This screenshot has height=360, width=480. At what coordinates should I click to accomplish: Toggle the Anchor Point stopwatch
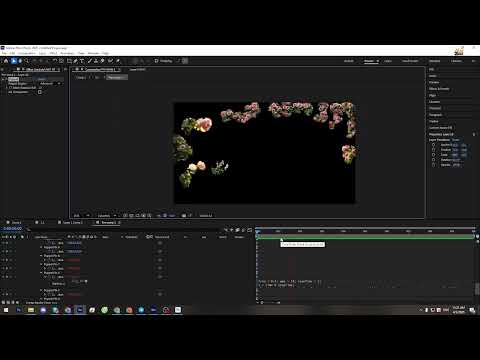pos(433,145)
